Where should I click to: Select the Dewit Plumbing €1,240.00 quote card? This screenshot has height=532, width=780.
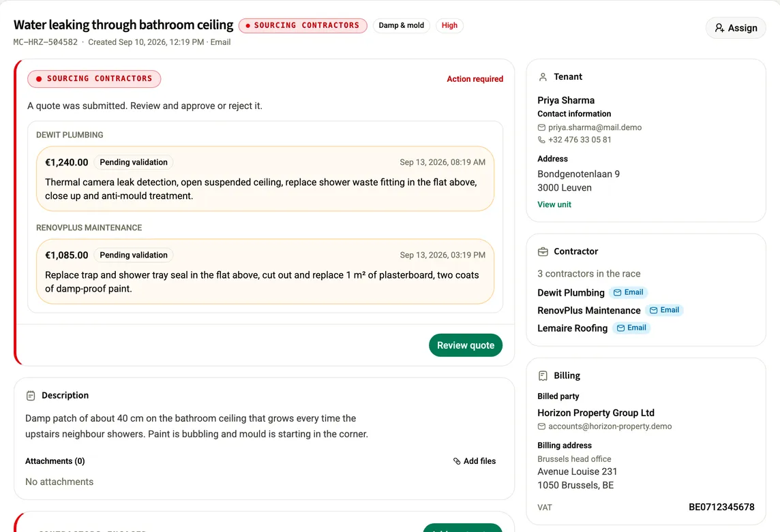coord(265,178)
